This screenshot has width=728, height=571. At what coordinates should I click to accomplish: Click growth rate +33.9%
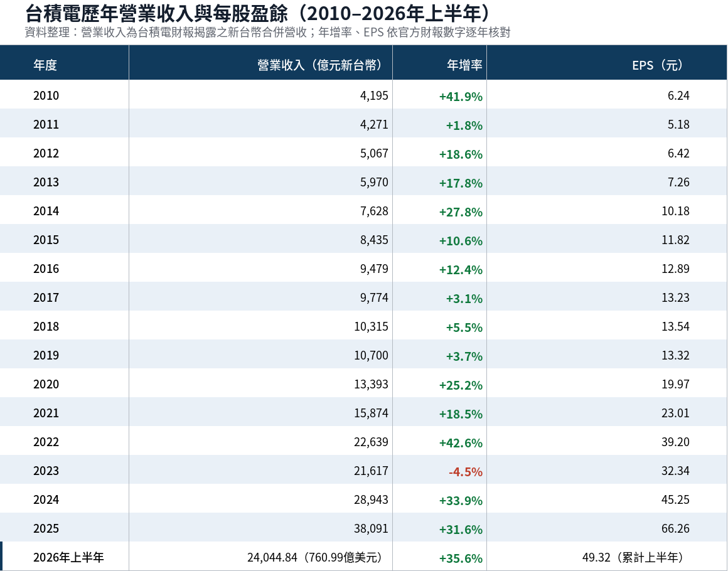tap(461, 501)
